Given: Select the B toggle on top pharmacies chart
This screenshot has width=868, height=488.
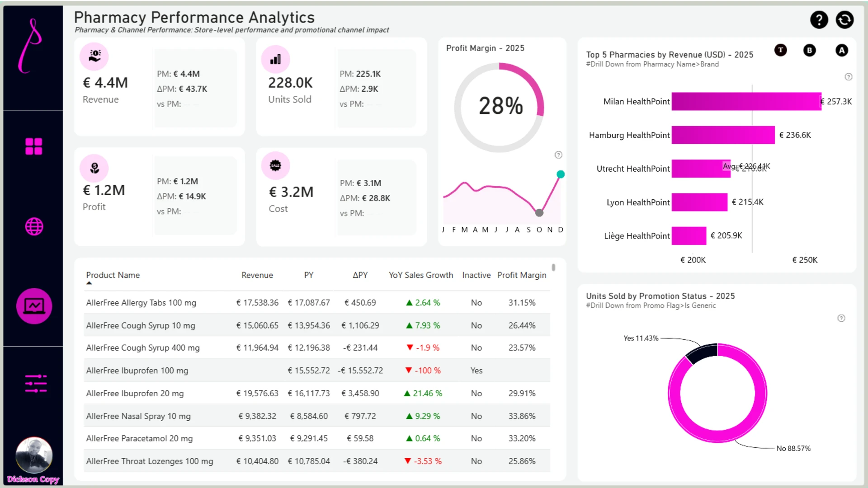Looking at the screenshot, I should (810, 50).
